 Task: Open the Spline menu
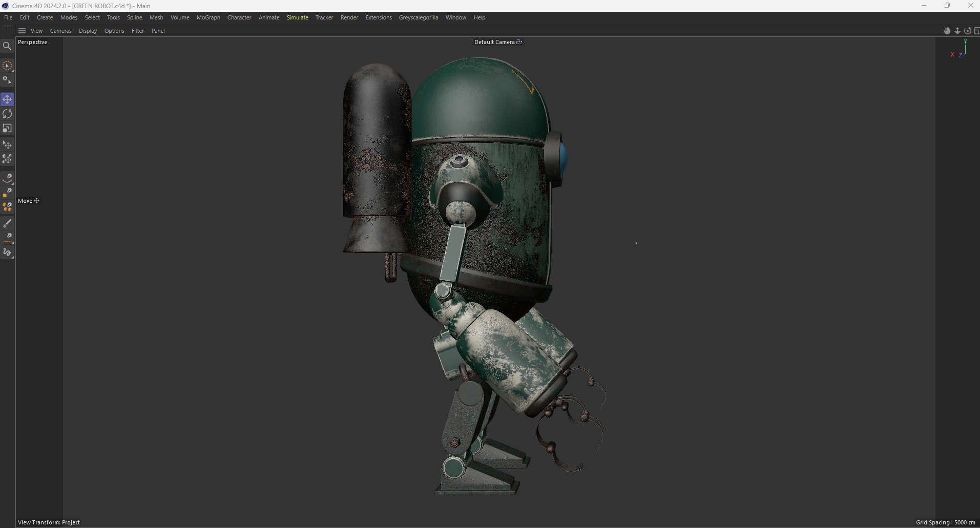135,17
